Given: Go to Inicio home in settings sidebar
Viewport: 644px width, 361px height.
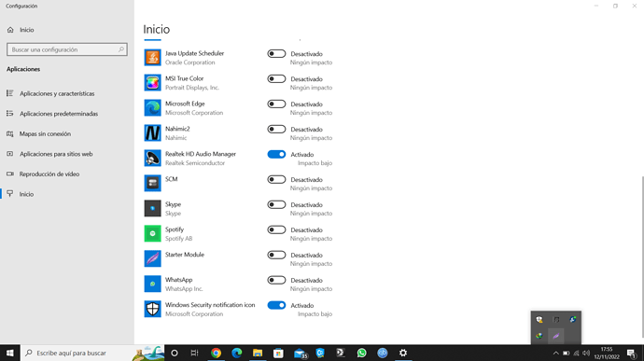Looking at the screenshot, I should point(27,30).
